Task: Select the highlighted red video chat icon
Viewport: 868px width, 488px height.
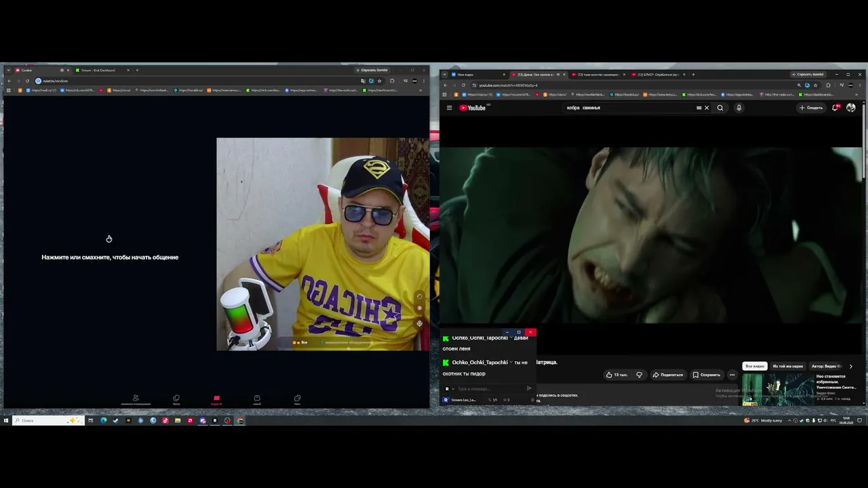Action: click(216, 399)
